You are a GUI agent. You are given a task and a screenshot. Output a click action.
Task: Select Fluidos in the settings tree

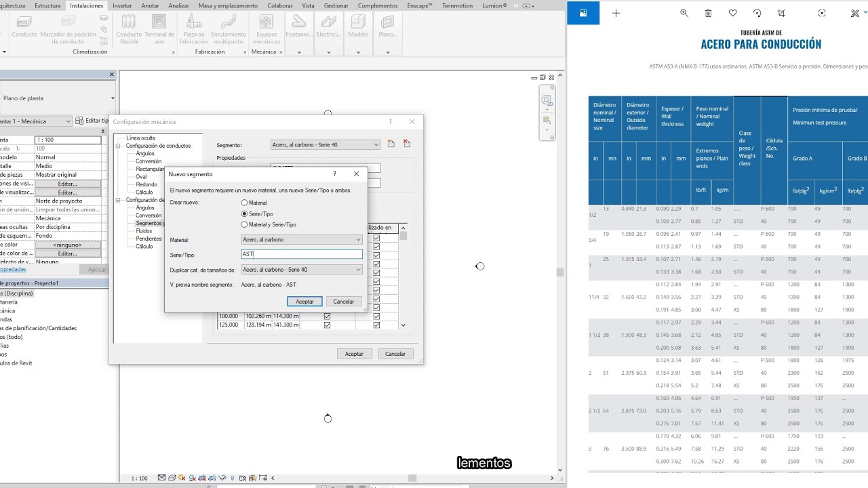144,231
